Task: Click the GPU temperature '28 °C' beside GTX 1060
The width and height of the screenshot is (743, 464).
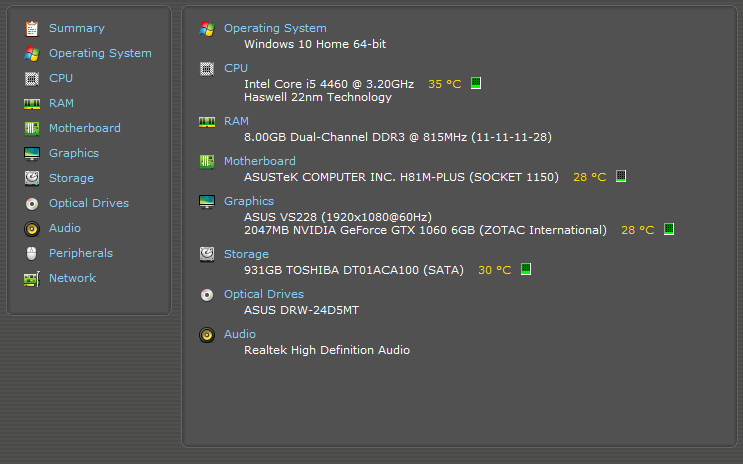Action: (637, 230)
